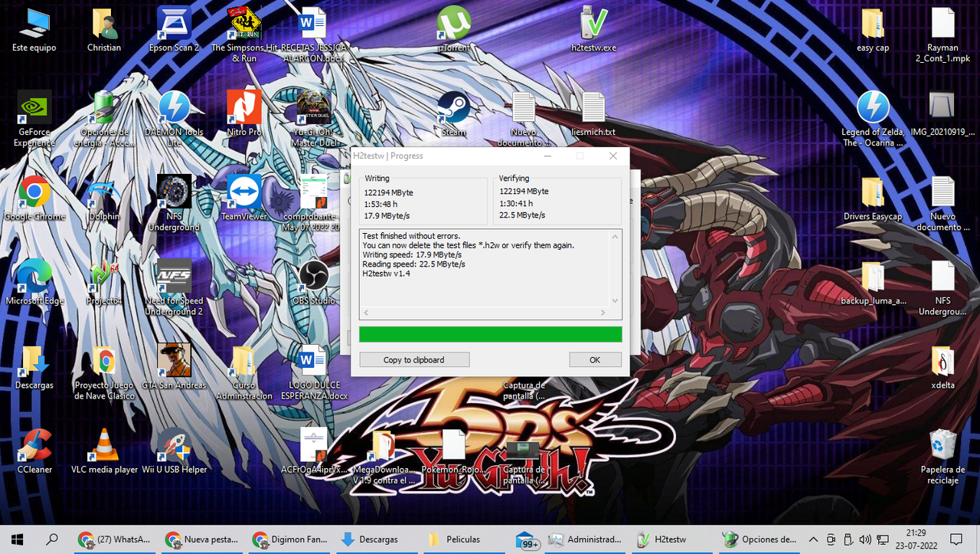The height and width of the screenshot is (554, 980).
Task: Switch to Nueva pestaña Chrome taskbar window
Action: 202,539
